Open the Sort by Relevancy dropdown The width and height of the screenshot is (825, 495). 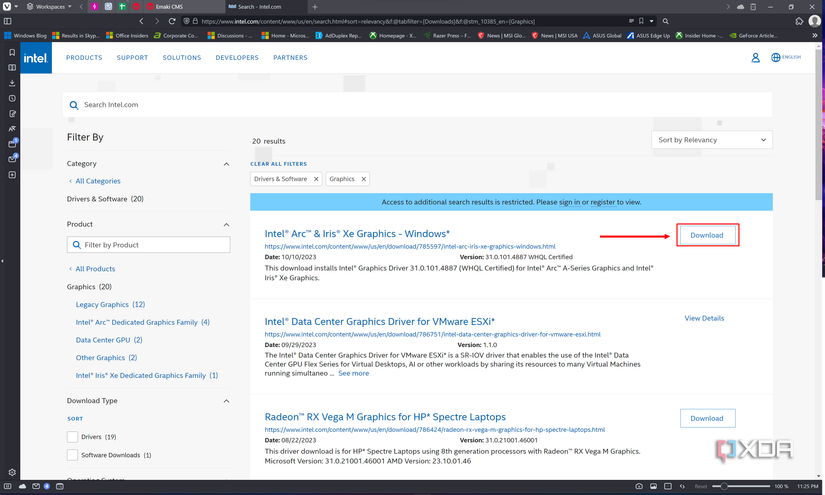coord(712,140)
